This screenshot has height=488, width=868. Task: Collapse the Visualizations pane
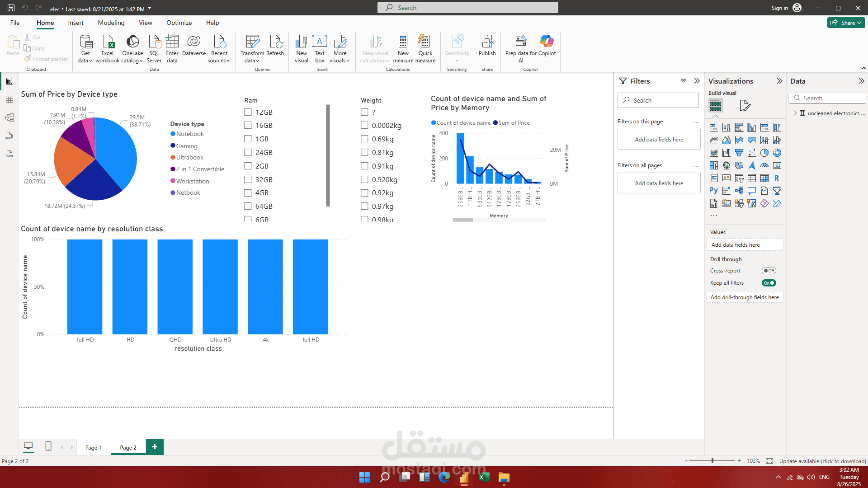pos(779,81)
